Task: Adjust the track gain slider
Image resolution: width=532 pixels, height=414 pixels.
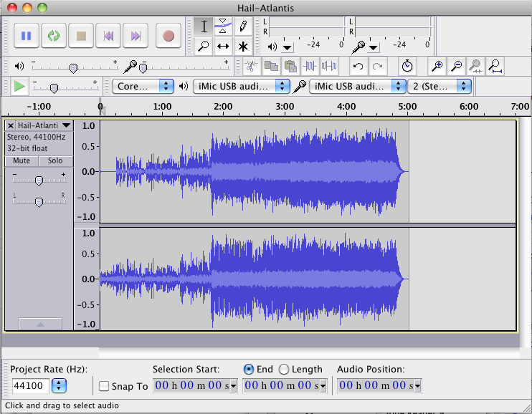Action: [x=39, y=180]
